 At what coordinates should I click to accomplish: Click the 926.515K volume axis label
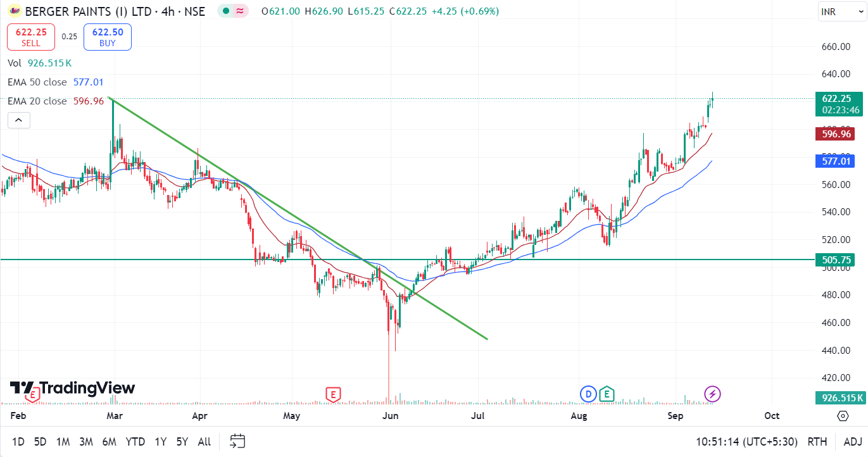click(x=841, y=398)
